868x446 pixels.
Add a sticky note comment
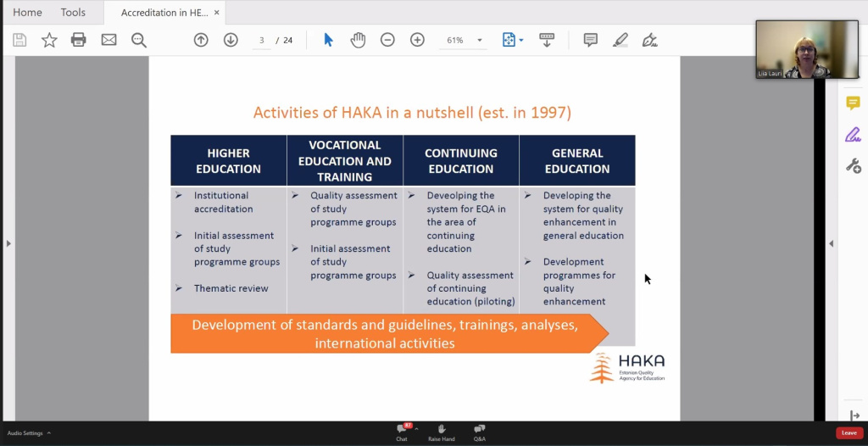point(591,40)
